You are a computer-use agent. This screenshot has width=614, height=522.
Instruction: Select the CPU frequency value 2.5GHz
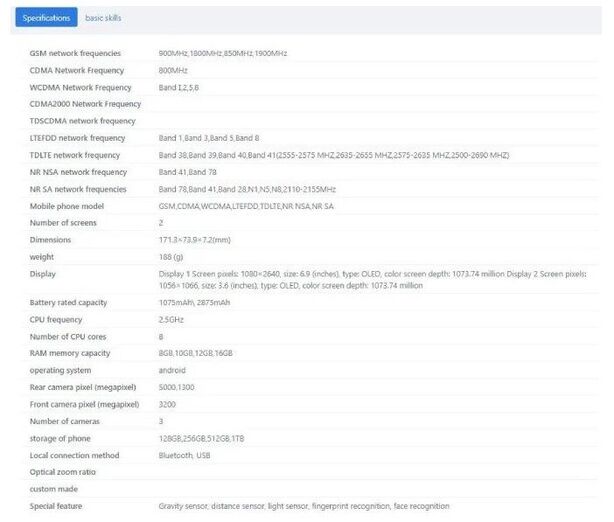173,319
